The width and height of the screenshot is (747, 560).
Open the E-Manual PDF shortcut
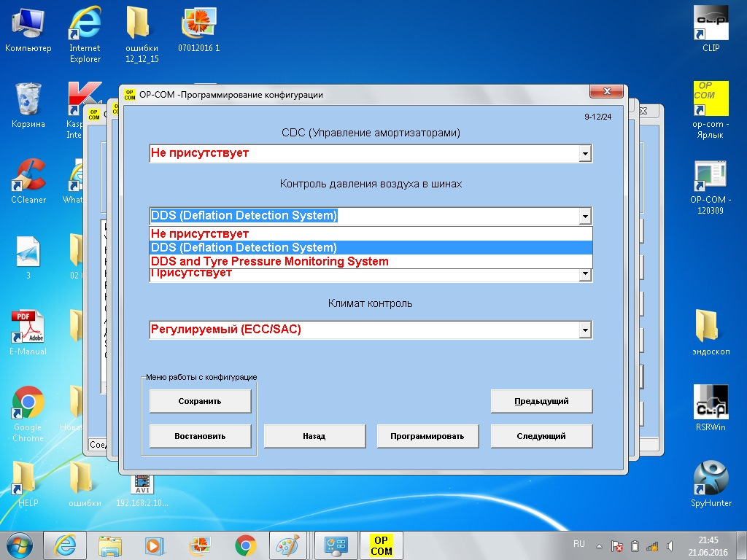coord(28,333)
